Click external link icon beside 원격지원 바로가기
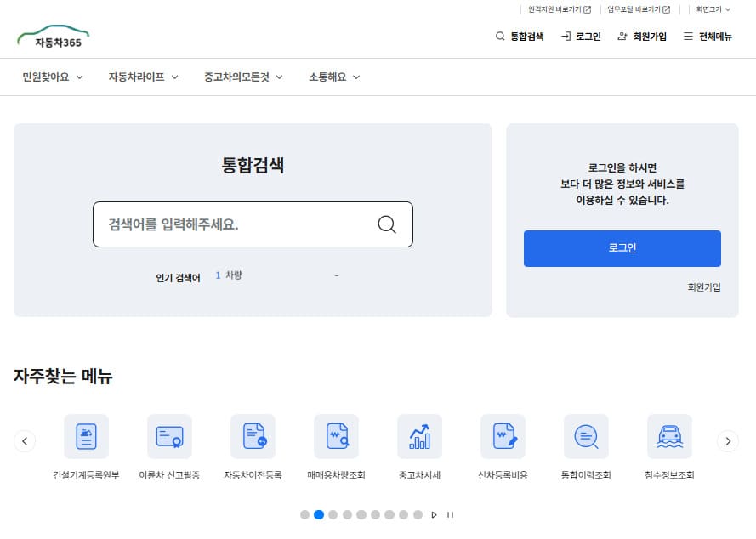This screenshot has height=539, width=756. (588, 9)
